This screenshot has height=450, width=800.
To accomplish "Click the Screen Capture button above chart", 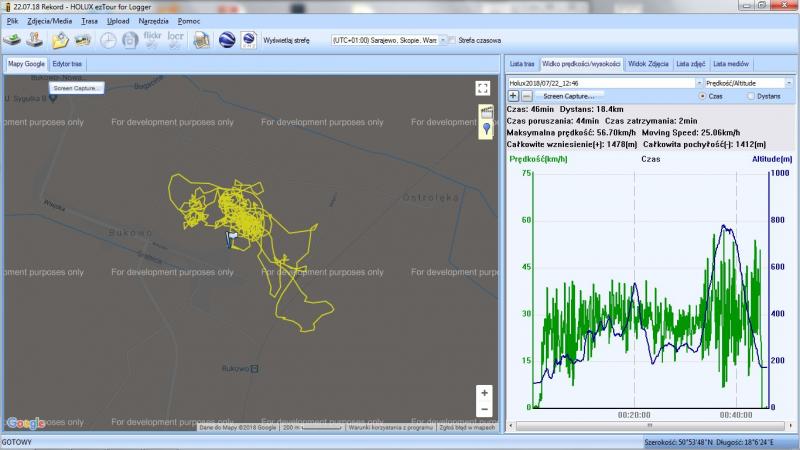I will pyautogui.click(x=566, y=96).
